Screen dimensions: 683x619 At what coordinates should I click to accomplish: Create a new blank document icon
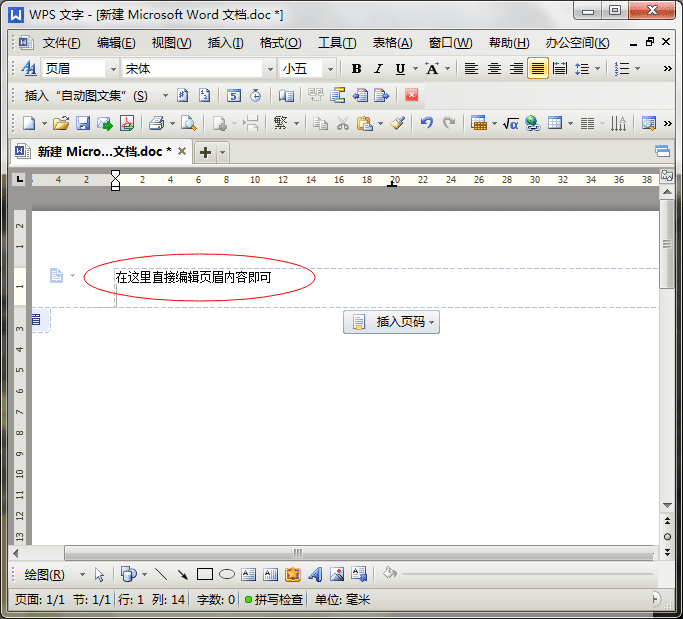29,123
